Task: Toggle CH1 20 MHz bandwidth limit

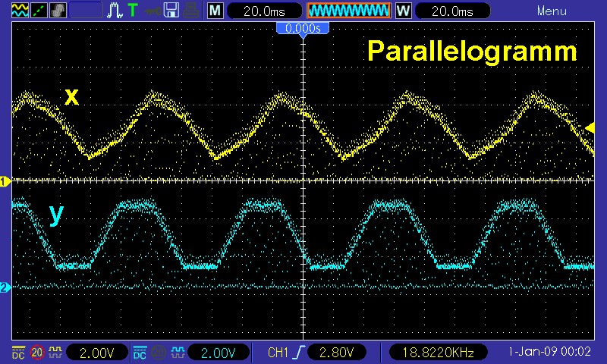Action: 36,352
